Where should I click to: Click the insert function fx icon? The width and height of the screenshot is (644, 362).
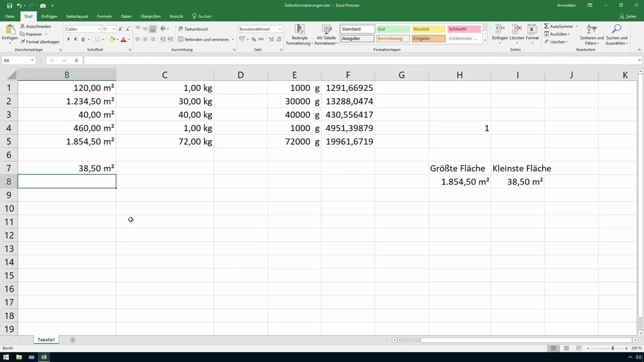click(76, 60)
